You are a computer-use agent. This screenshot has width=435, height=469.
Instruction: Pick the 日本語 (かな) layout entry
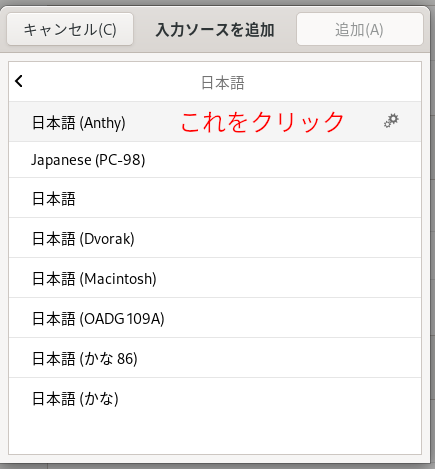(x=215, y=398)
